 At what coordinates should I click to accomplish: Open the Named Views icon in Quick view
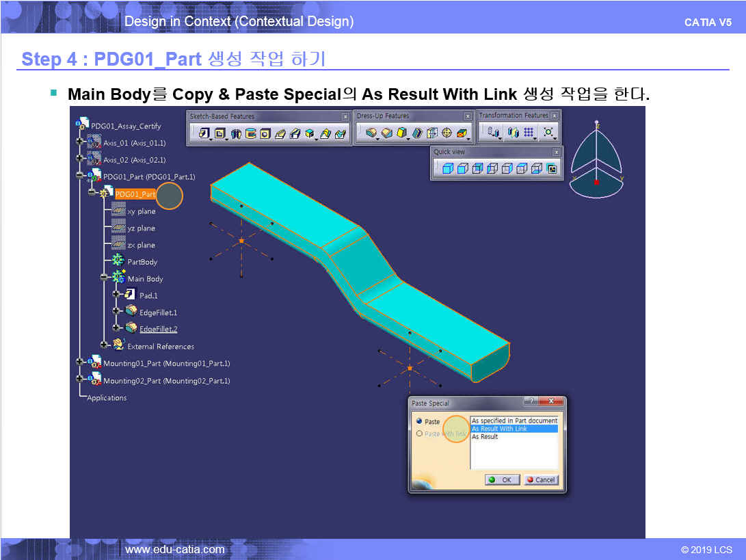[552, 168]
